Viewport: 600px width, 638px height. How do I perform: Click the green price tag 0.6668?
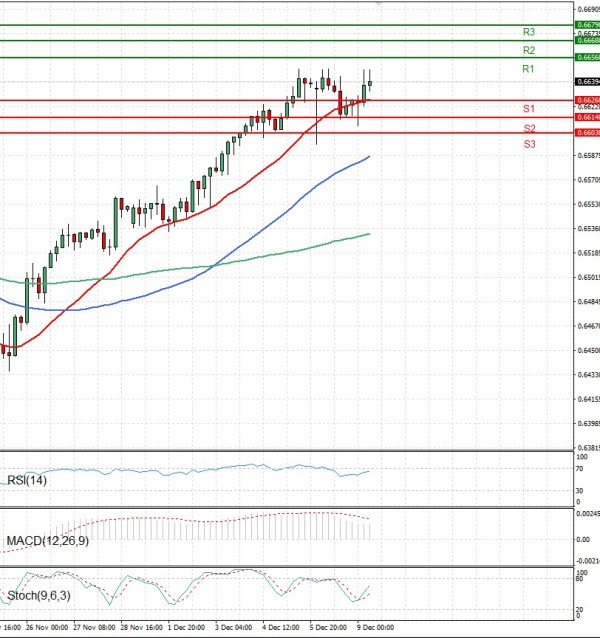click(x=587, y=41)
